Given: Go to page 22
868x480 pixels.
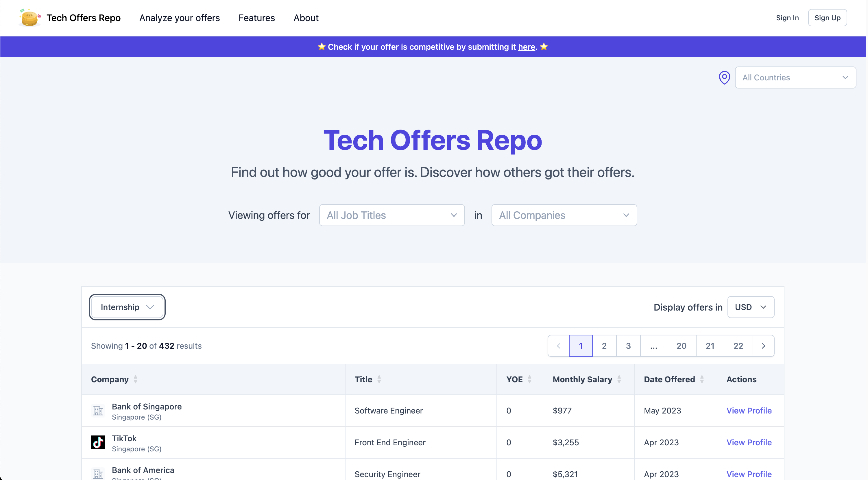Looking at the screenshot, I should click(x=738, y=346).
